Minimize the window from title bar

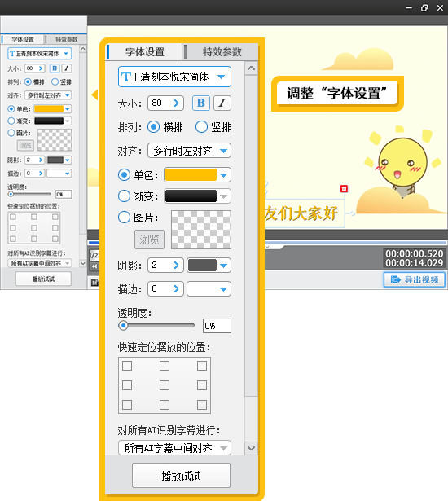click(x=409, y=7)
